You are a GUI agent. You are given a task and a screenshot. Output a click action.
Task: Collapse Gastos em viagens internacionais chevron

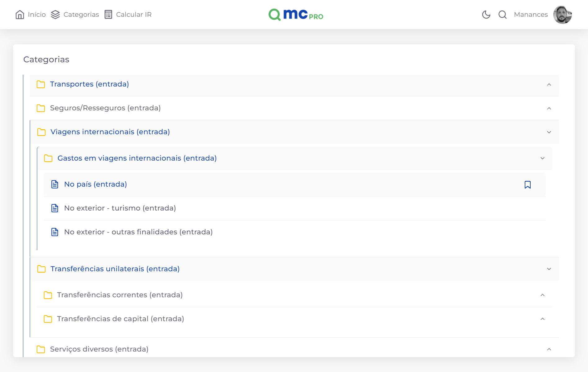tap(542, 158)
